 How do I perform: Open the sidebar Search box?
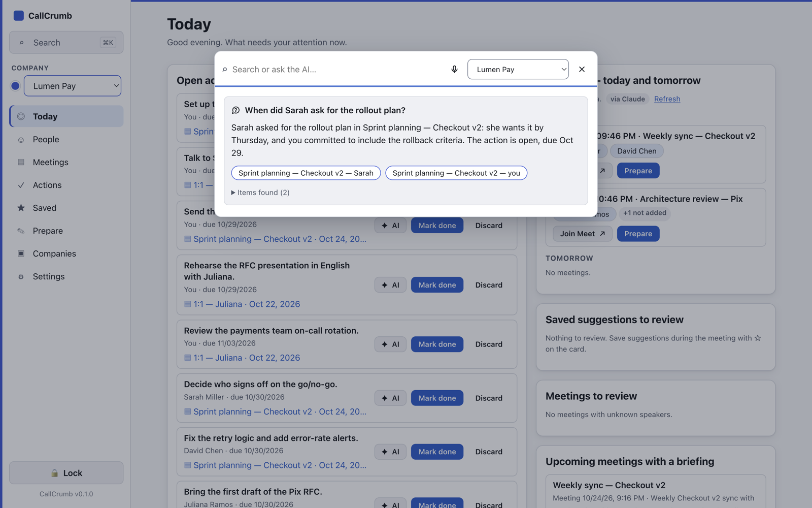[66, 43]
